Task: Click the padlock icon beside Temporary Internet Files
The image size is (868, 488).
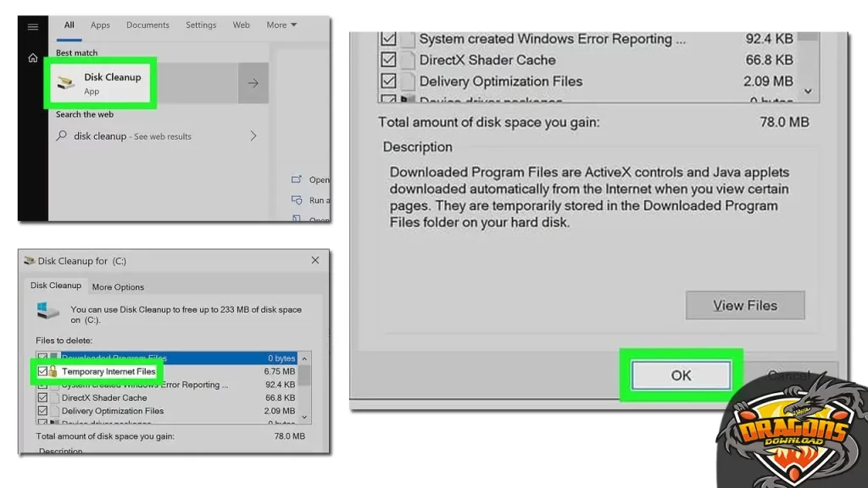Action: (x=53, y=371)
